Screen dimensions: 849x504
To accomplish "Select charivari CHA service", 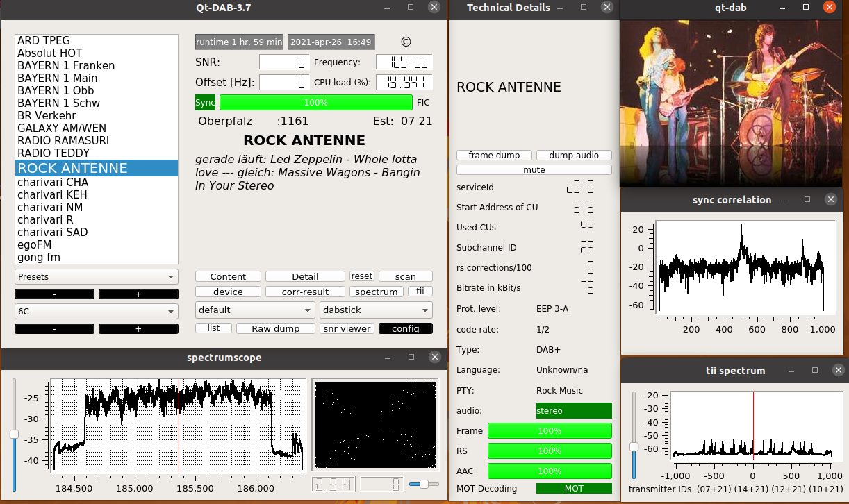I will 97,183.
